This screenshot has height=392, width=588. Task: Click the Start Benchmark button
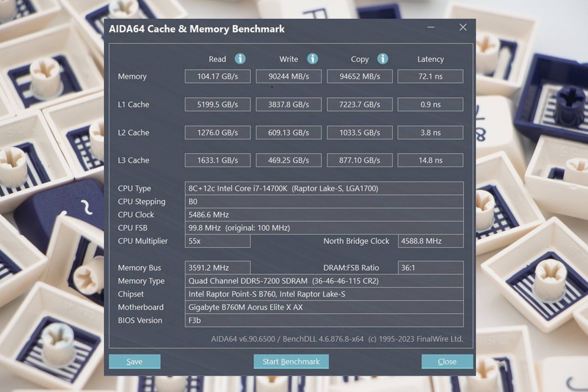click(x=291, y=361)
